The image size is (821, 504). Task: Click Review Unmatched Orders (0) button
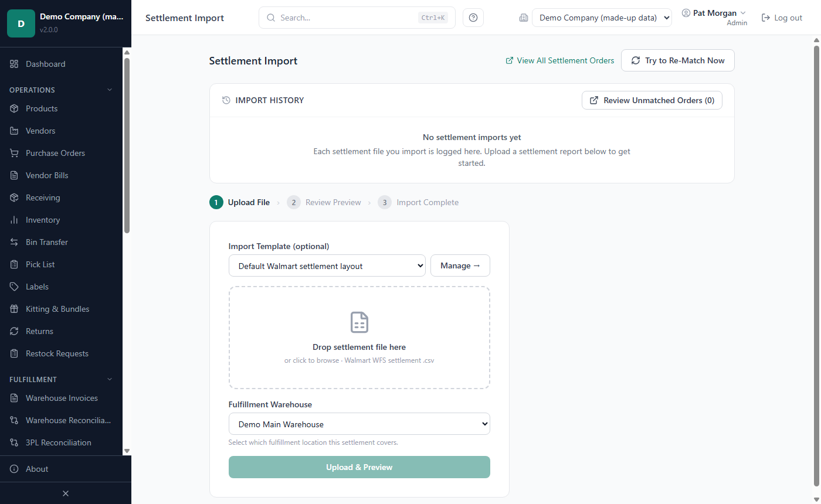click(652, 100)
